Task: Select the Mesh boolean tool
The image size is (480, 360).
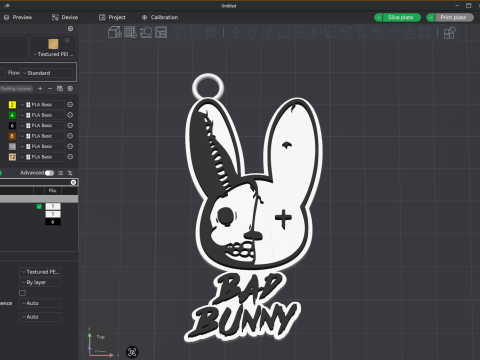Action: [x=314, y=33]
